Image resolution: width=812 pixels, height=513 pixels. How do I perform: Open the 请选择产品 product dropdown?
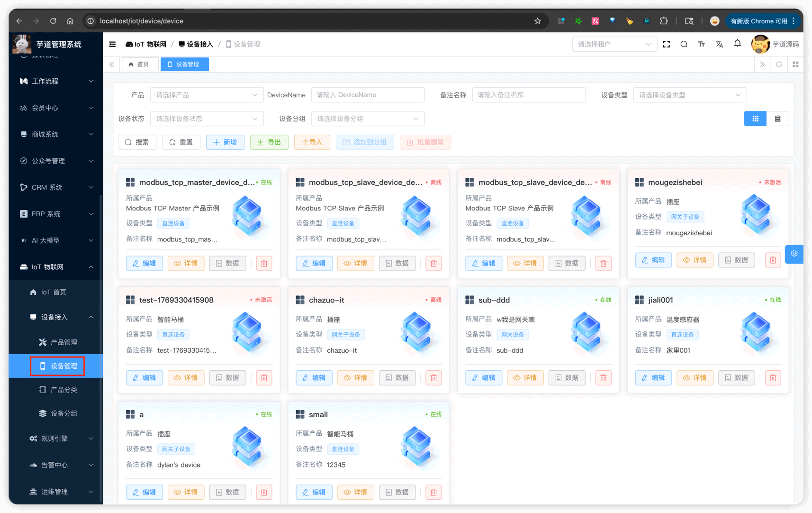(207, 95)
